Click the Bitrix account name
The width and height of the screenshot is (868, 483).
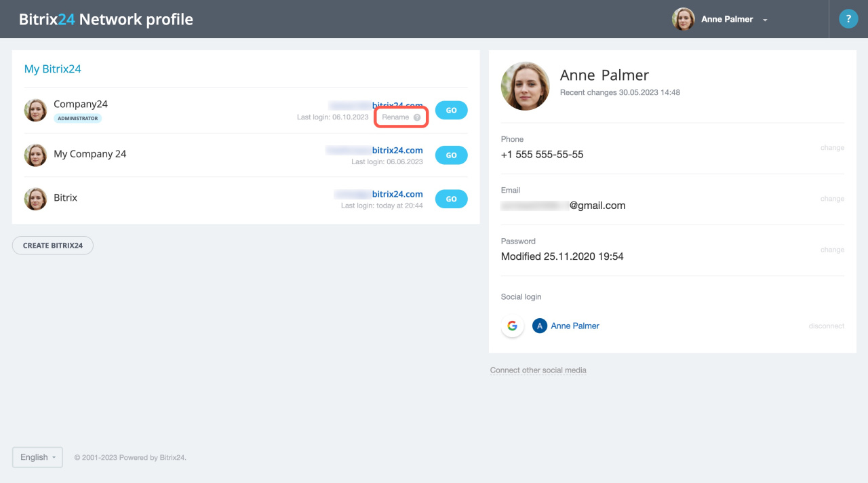tap(66, 198)
